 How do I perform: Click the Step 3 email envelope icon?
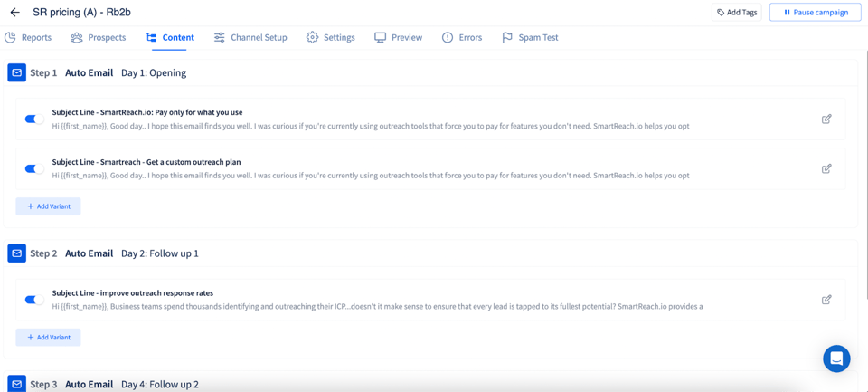pos(16,384)
